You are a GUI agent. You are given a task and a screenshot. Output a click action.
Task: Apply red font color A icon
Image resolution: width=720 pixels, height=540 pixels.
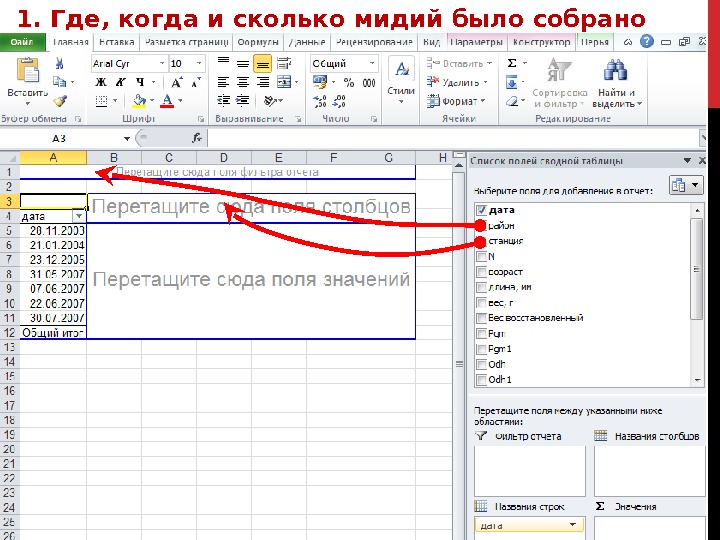tap(167, 101)
